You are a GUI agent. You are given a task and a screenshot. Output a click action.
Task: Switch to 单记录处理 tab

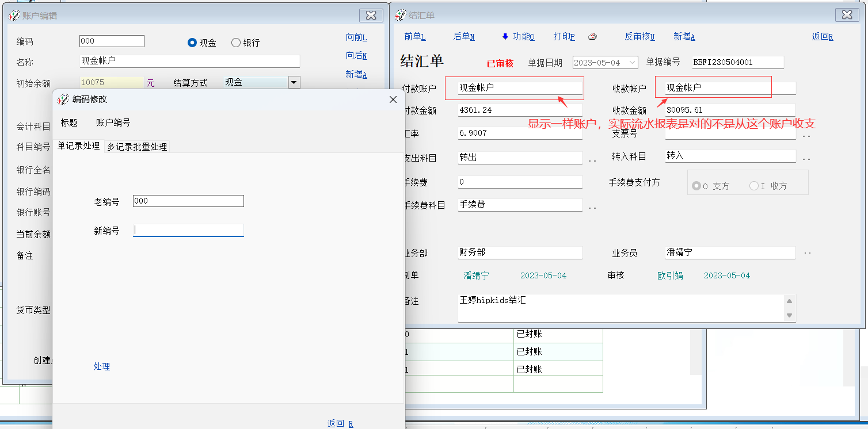78,146
